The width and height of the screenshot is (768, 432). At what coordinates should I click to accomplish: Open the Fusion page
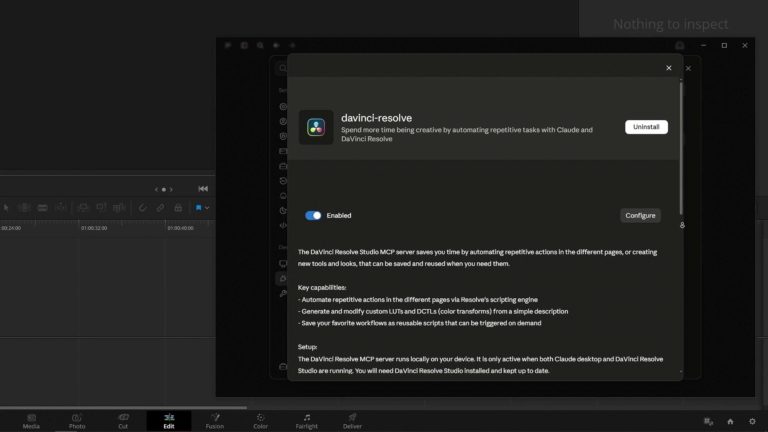tap(215, 421)
